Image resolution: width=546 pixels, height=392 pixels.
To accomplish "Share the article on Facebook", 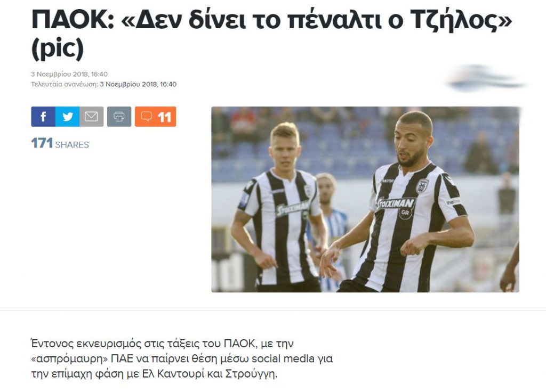I will [x=43, y=117].
